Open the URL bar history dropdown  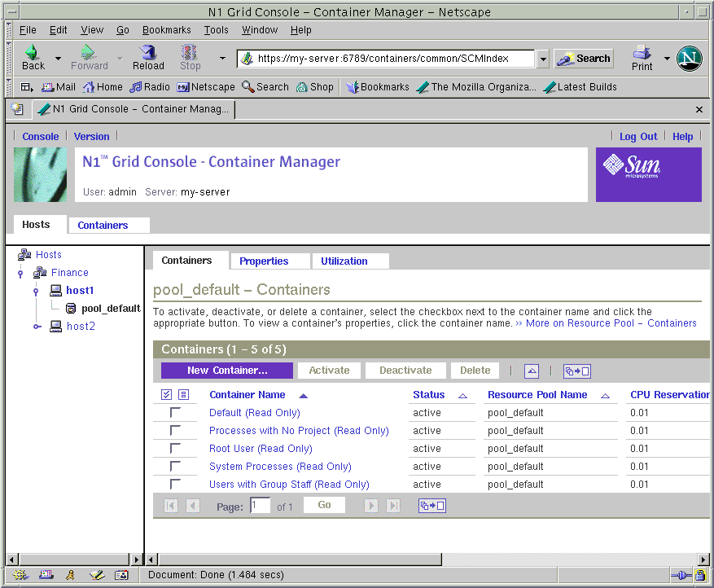pyautogui.click(x=543, y=59)
